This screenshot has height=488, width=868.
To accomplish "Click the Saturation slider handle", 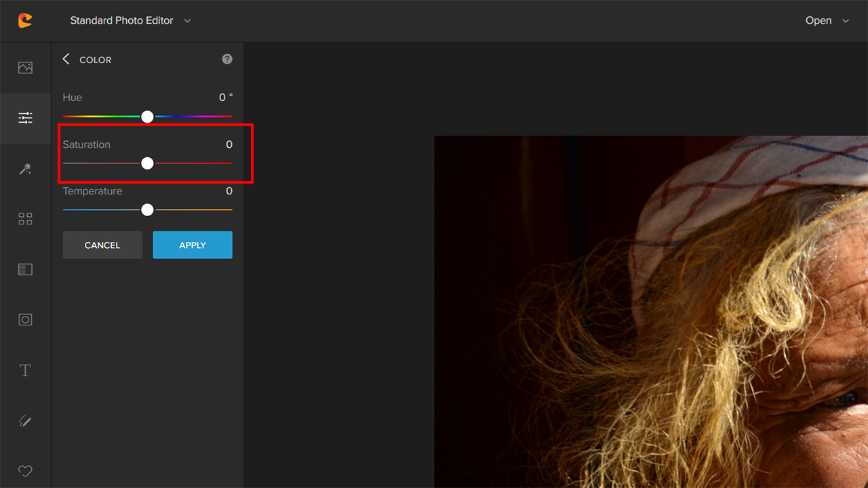I will pyautogui.click(x=147, y=163).
